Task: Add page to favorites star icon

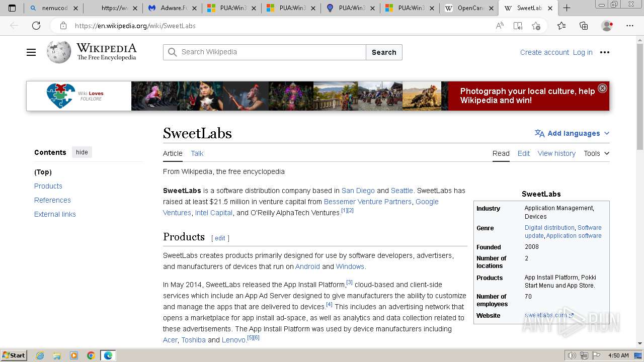Action: [x=536, y=26]
